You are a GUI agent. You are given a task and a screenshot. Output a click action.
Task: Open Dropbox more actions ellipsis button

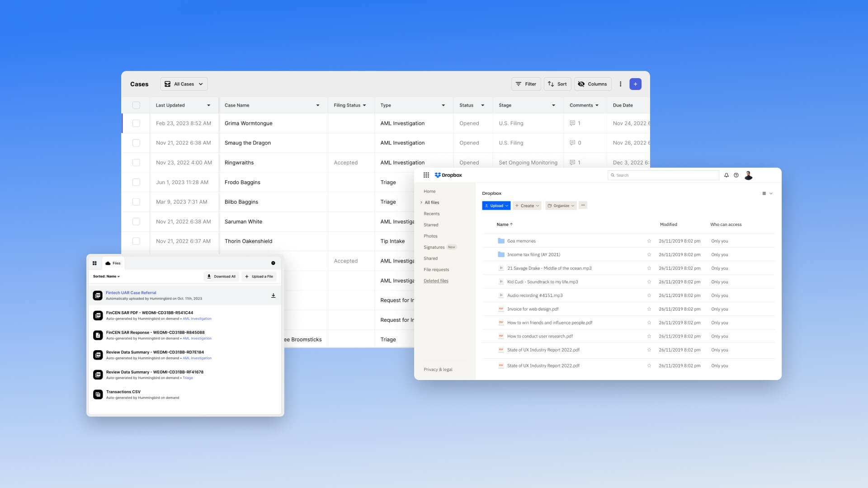click(583, 205)
